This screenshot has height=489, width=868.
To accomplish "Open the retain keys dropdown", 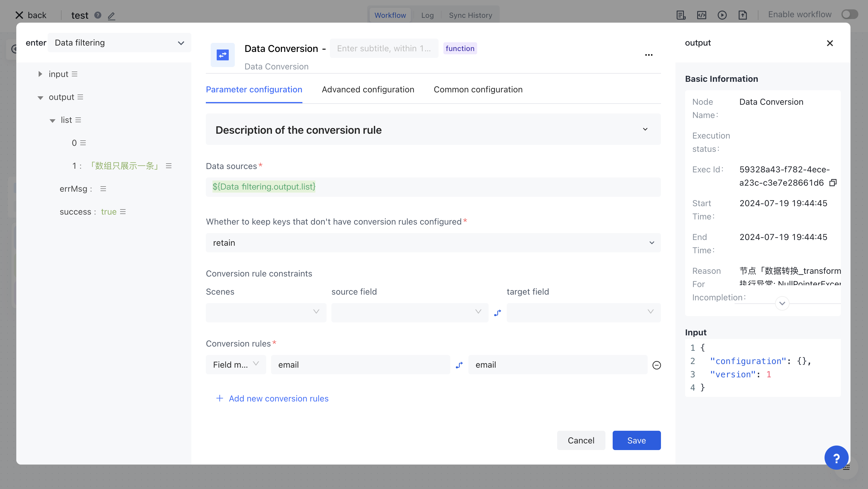I will (x=433, y=243).
